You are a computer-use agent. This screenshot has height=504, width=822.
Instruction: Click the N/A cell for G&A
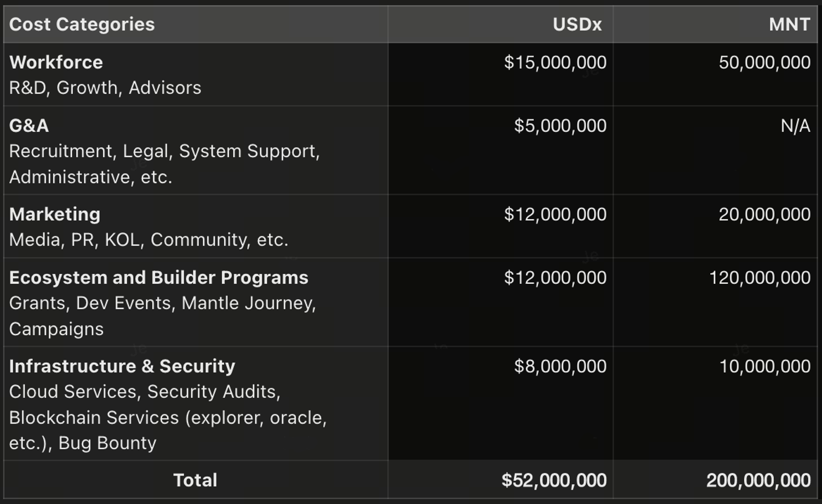tap(795, 126)
